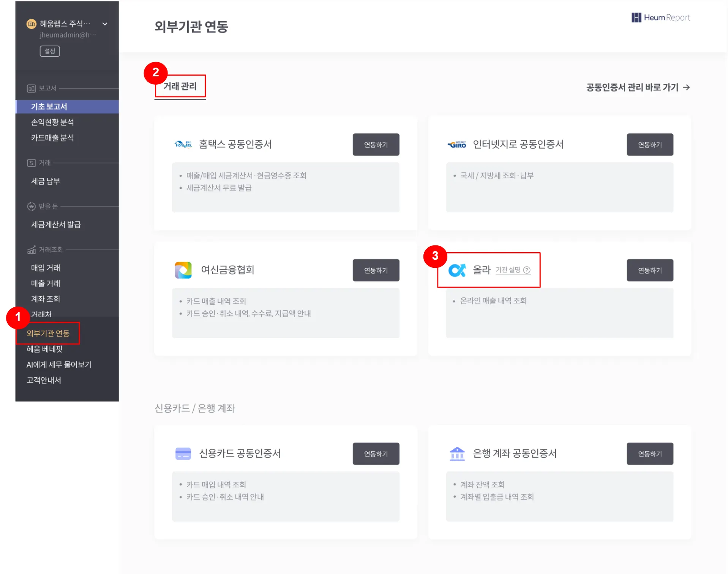Open the 기관 설명 link for 올라
Screen dimensions: 728x574
(x=513, y=270)
